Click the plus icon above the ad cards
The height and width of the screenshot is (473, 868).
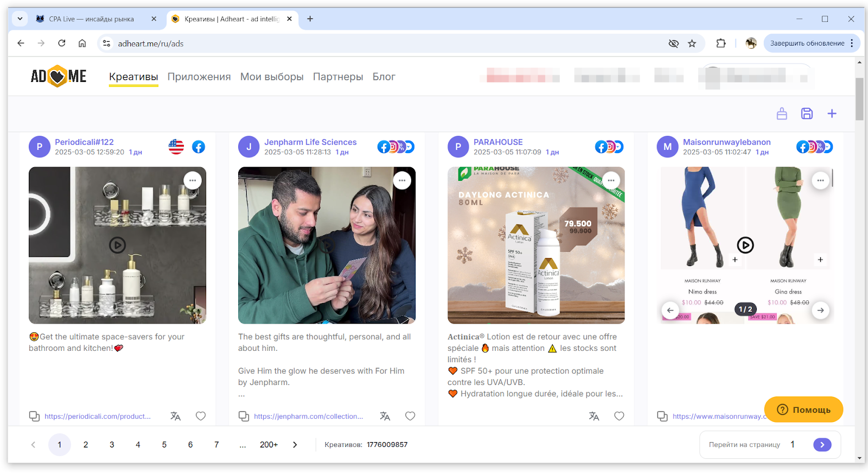click(832, 113)
